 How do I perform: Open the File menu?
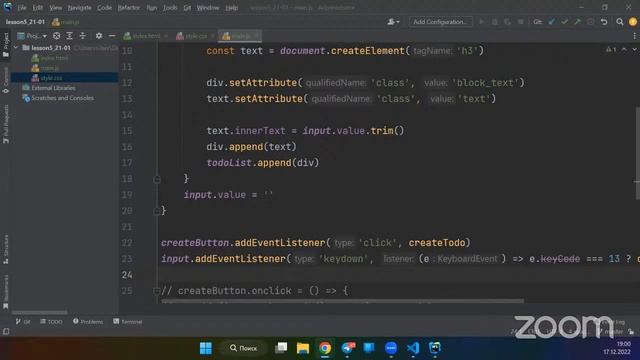point(22,8)
